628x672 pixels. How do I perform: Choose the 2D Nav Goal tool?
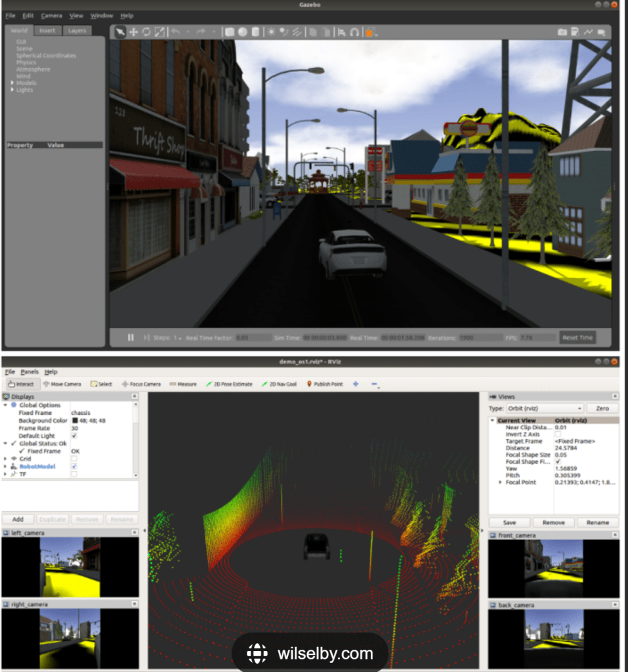coord(278,384)
